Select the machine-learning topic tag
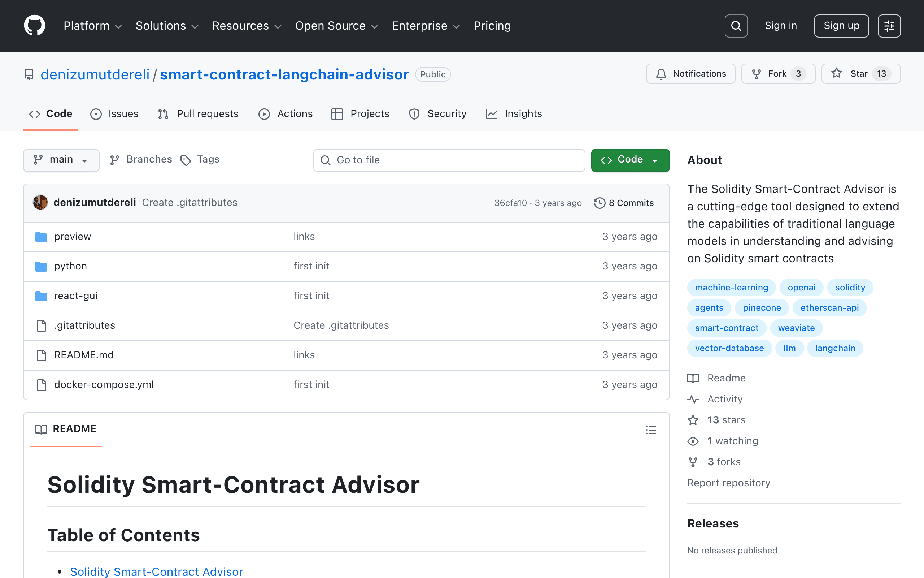 [x=731, y=288]
